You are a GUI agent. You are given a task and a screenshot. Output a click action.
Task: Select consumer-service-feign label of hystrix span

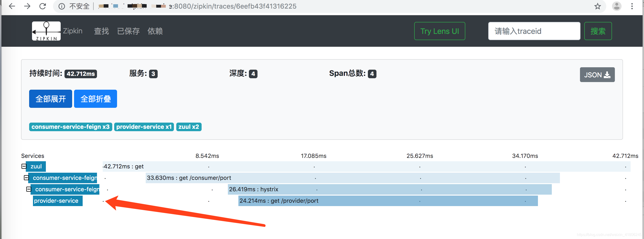tap(65, 190)
